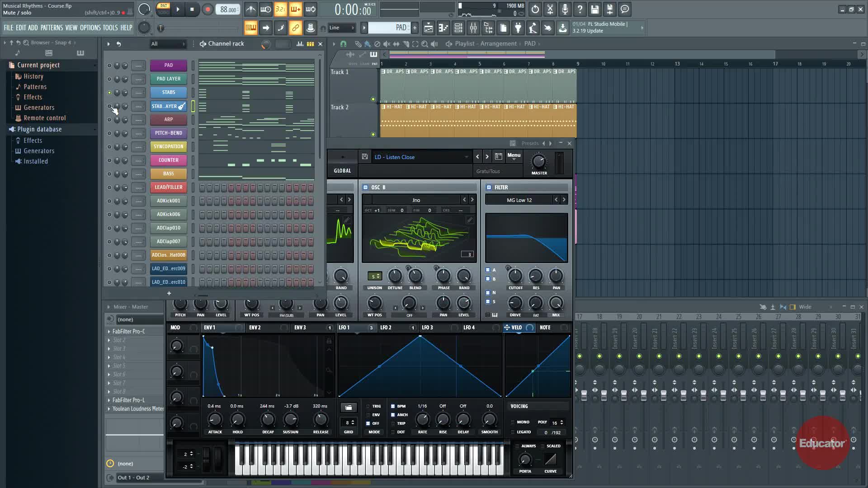868x488 pixels.
Task: Toggle the metronome icon
Action: click(250, 9)
